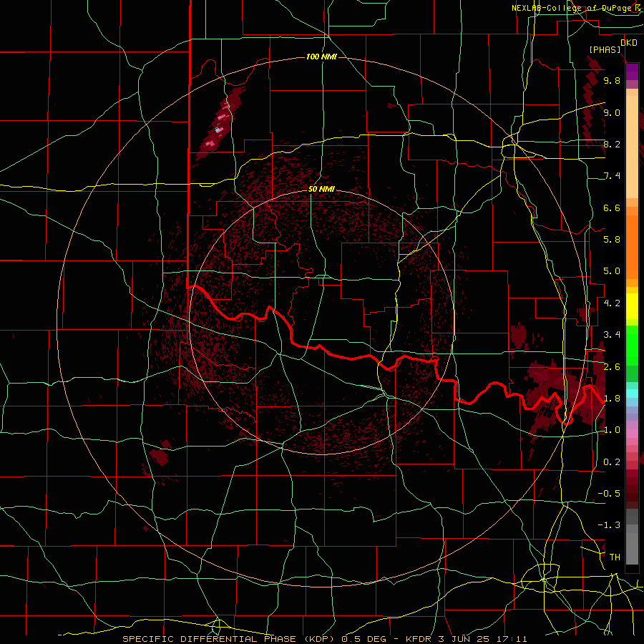The image size is (644, 644).
Task: Click the 5.0 legend scale value
Action: coord(612,271)
